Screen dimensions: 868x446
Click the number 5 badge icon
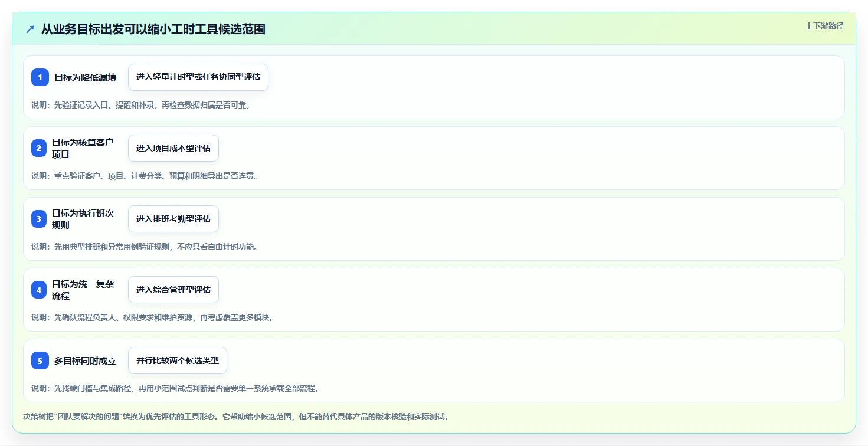(x=40, y=360)
